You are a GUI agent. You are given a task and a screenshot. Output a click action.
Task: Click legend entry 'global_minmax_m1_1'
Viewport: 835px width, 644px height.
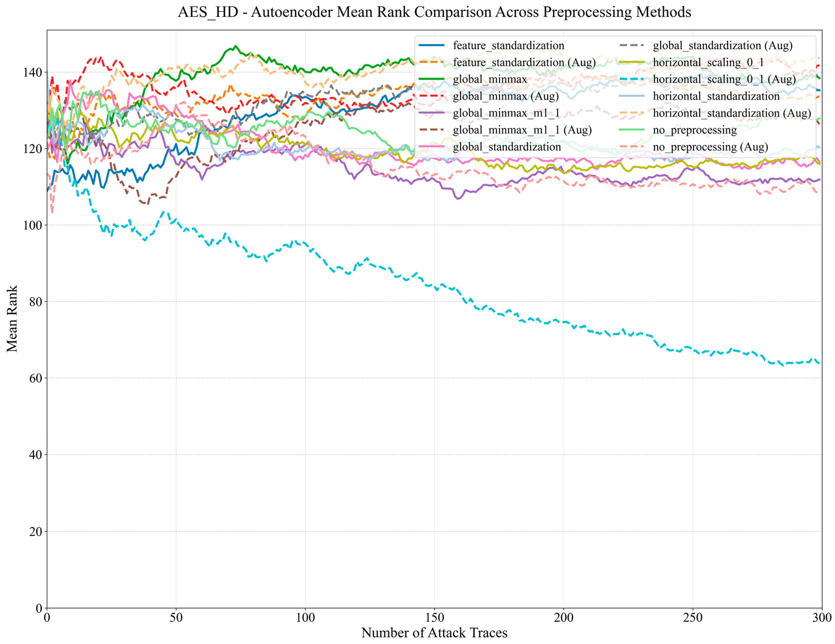click(x=506, y=113)
